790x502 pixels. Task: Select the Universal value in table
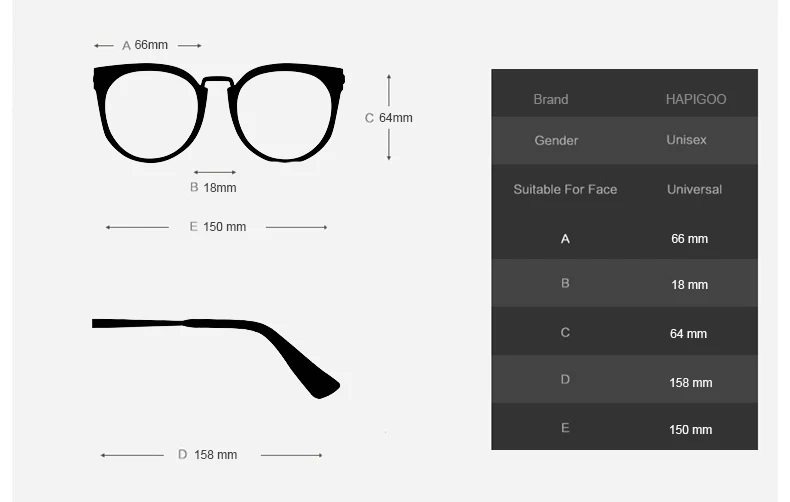pyautogui.click(x=694, y=190)
